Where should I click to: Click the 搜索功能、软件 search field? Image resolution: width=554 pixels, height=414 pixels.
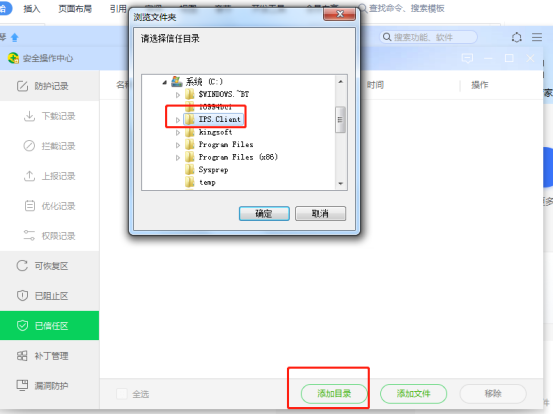tap(429, 37)
